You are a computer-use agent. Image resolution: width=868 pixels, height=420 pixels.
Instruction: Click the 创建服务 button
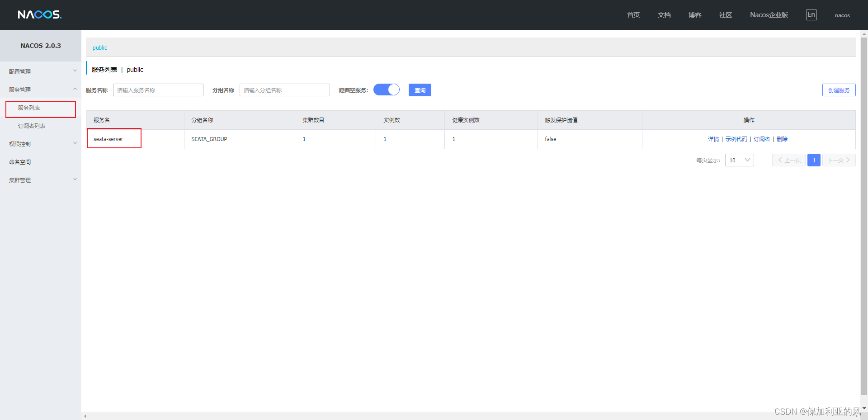(x=839, y=90)
